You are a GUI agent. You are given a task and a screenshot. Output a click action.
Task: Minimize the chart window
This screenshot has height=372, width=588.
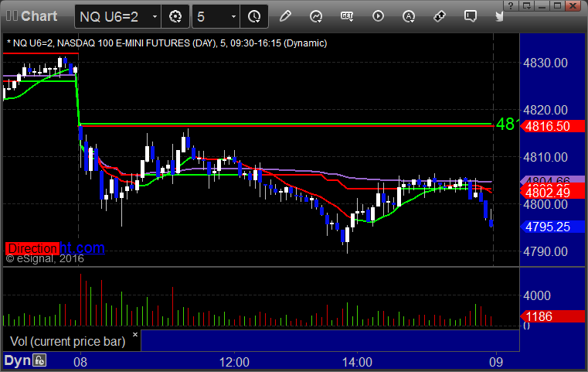click(x=542, y=5)
